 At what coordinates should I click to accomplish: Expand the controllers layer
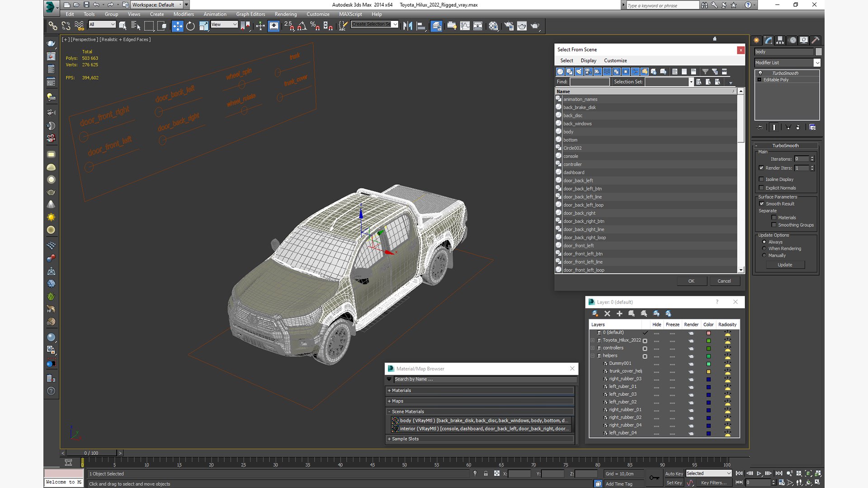point(592,348)
